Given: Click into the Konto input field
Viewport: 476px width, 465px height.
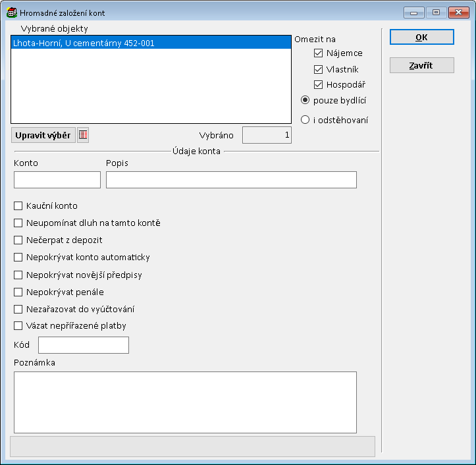Looking at the screenshot, I should (57, 180).
